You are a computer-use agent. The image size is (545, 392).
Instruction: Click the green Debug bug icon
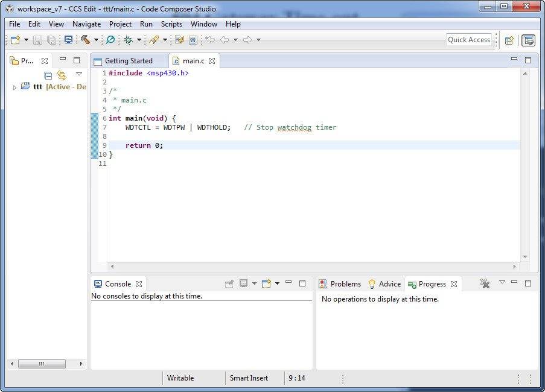click(x=129, y=40)
